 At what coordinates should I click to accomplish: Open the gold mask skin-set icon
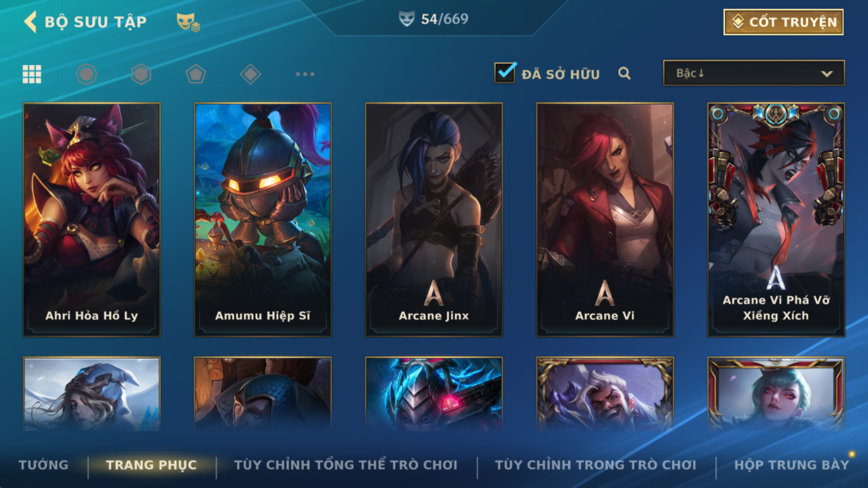[188, 22]
